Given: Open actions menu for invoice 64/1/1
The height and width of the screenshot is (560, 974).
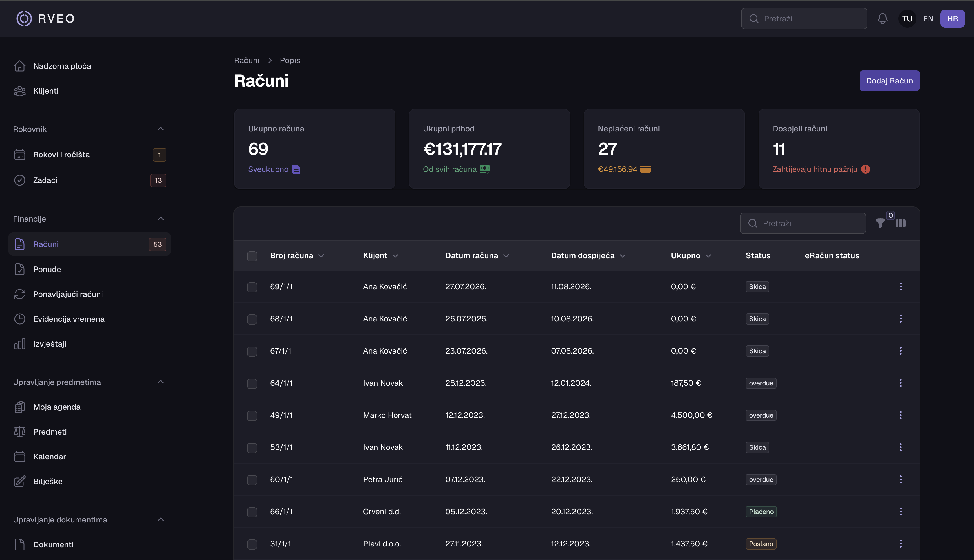Looking at the screenshot, I should point(900,383).
